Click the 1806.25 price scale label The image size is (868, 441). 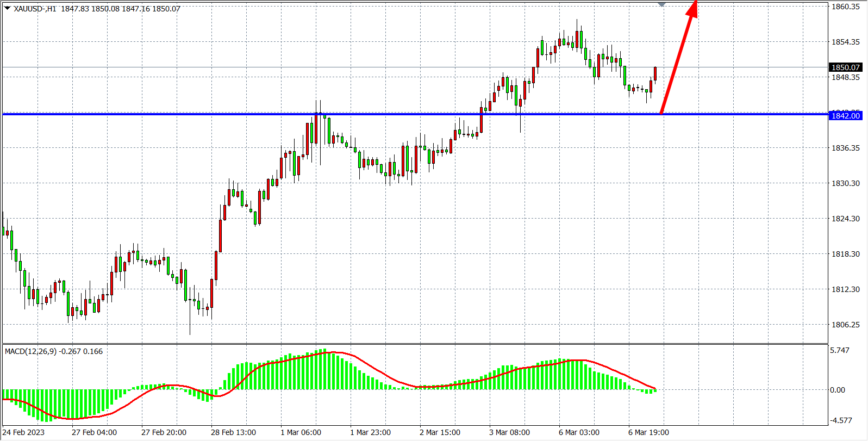[846, 325]
